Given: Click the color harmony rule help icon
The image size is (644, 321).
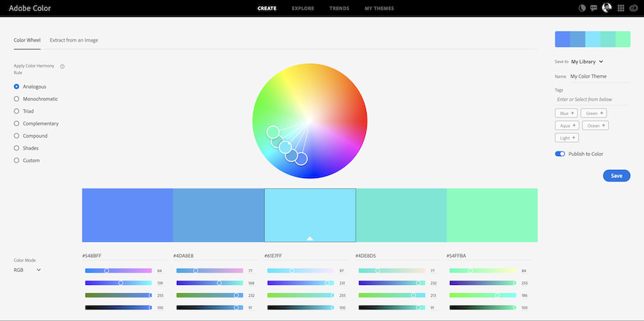Looking at the screenshot, I should 62,66.
